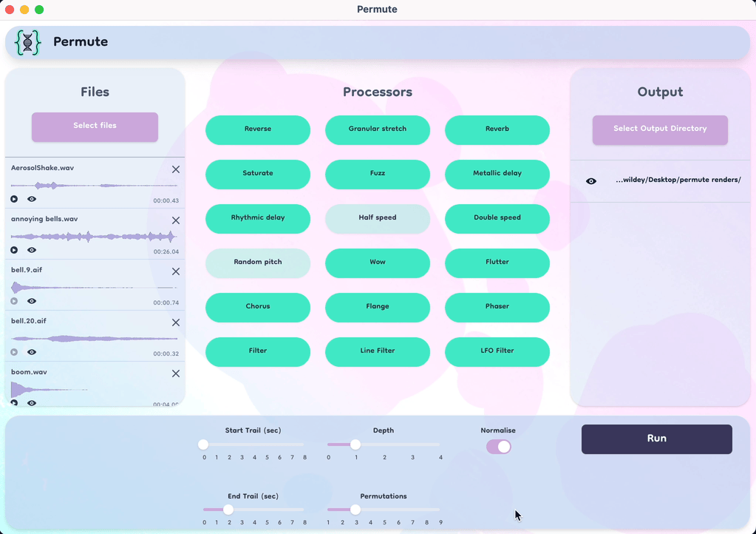Enable the Random pitch processor

258,263
